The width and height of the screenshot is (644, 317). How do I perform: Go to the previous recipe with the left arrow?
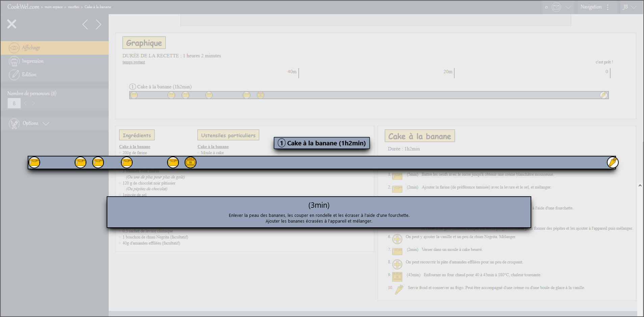(x=85, y=24)
